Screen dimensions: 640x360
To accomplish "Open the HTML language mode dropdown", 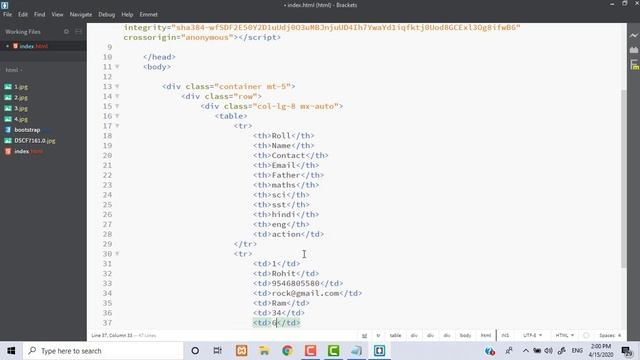I will (564, 335).
